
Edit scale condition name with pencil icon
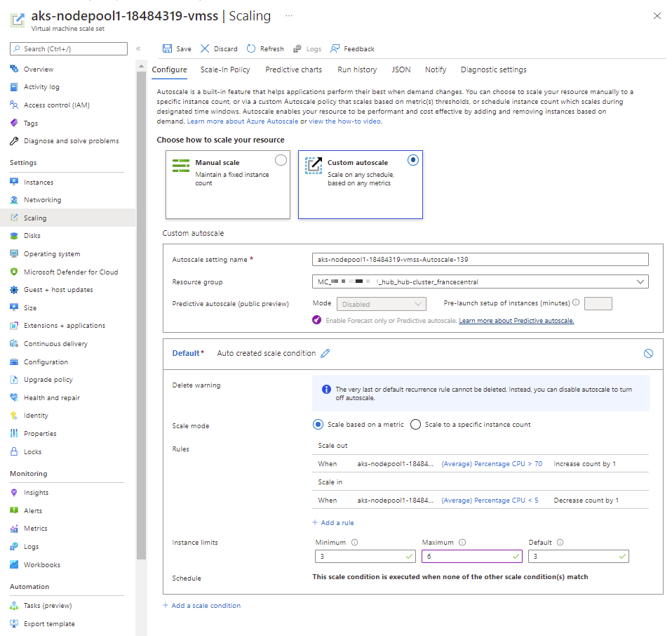pyautogui.click(x=325, y=353)
